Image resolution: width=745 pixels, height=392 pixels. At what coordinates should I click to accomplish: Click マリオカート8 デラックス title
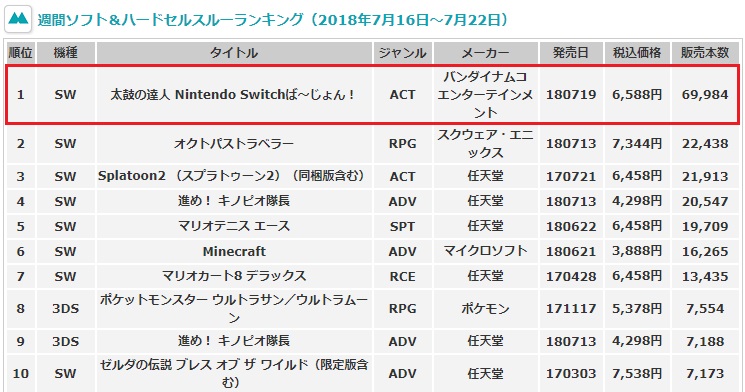[x=234, y=276]
